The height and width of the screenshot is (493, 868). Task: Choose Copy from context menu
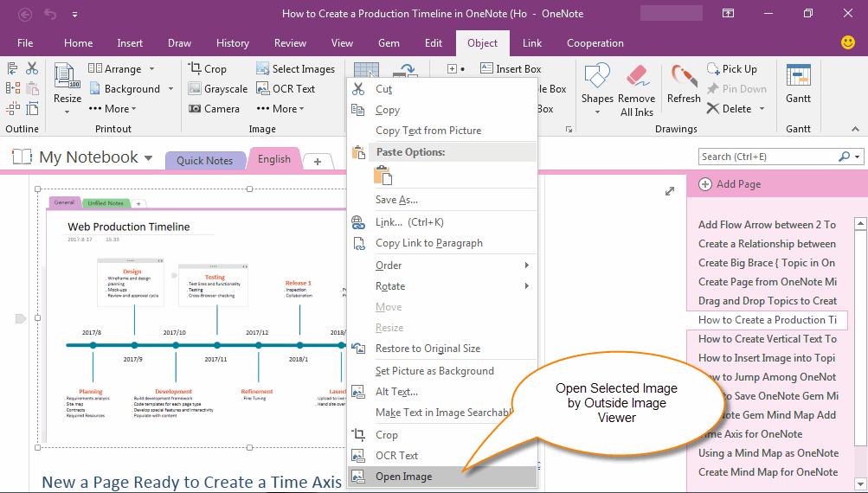441,110
